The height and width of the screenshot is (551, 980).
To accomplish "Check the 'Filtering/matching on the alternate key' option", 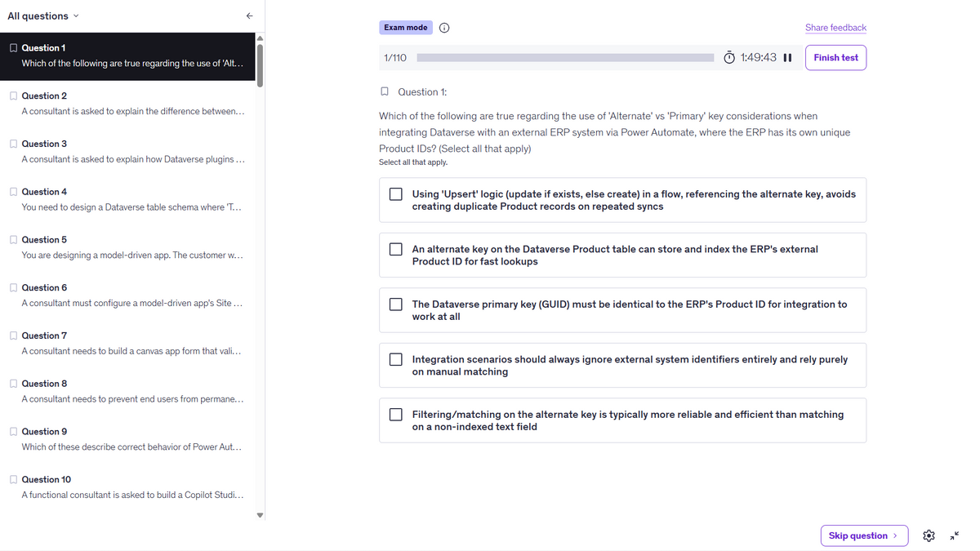I will coord(396,414).
